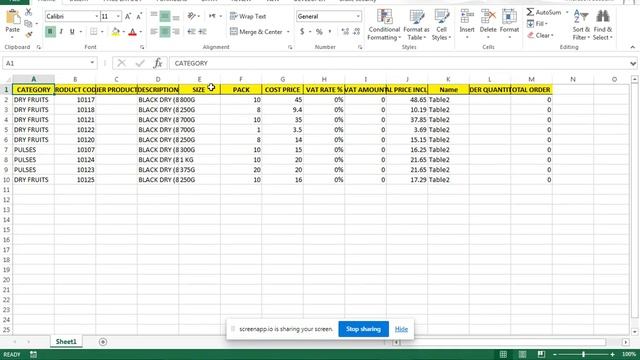Toggle Align Left

(x=154, y=31)
